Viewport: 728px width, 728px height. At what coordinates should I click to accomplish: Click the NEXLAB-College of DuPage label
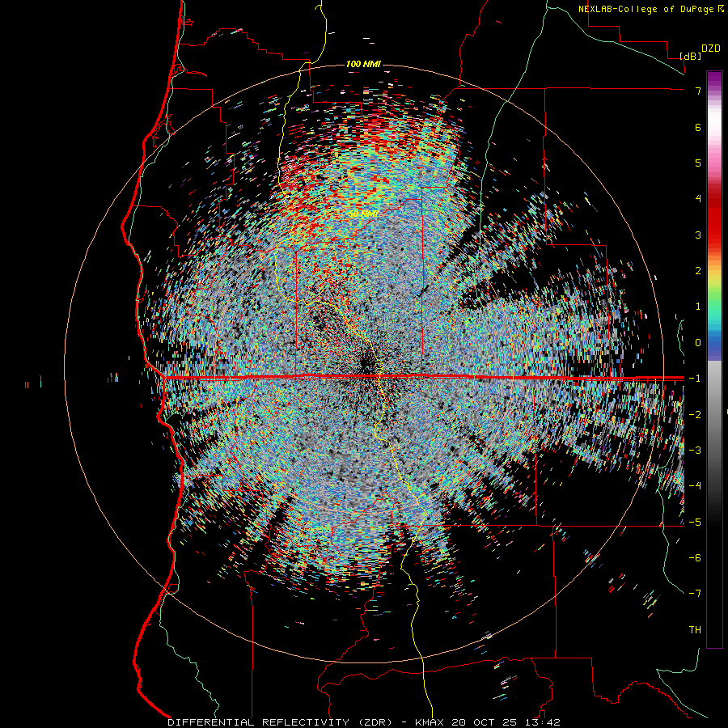(x=645, y=9)
